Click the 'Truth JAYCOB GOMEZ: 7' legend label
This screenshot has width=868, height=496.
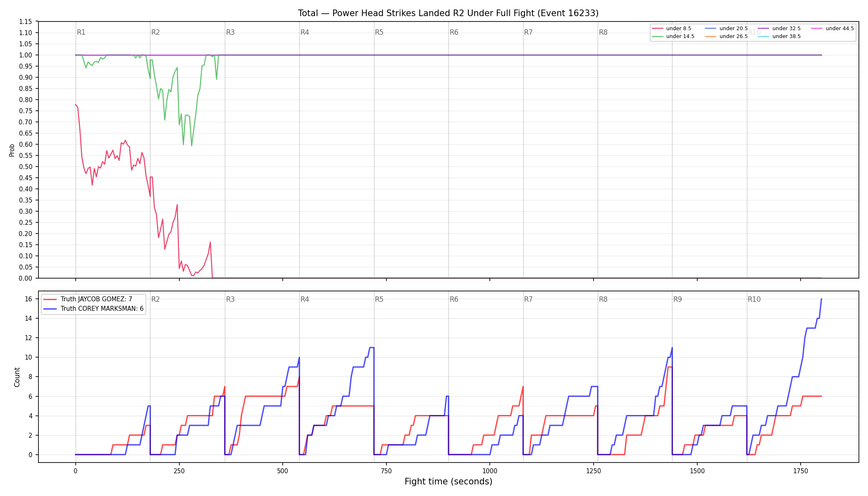(x=96, y=299)
